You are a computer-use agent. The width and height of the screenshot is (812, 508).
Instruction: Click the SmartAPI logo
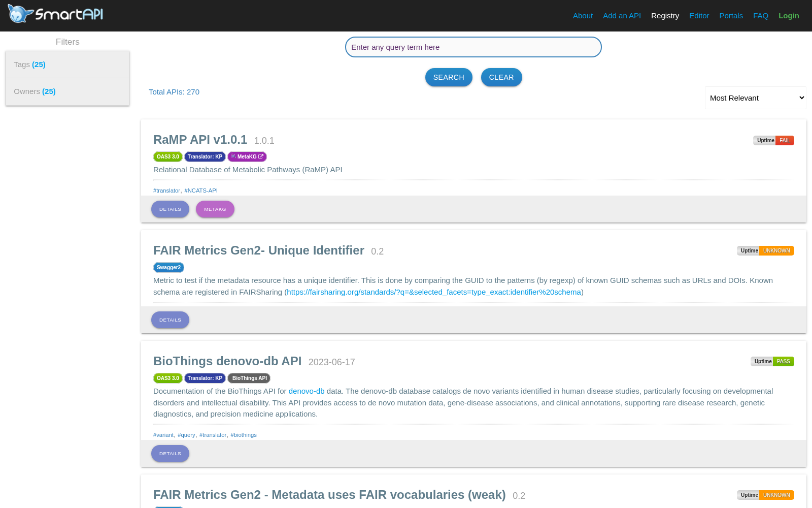click(55, 14)
